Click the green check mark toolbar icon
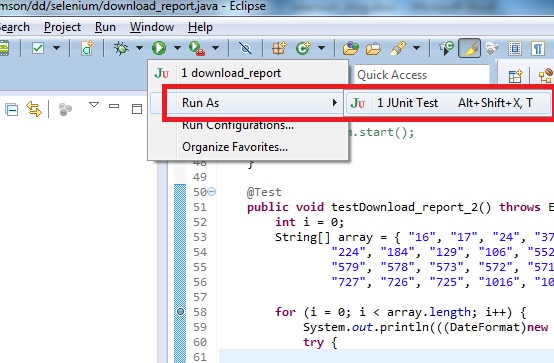The height and width of the screenshot is (363, 554). 38,48
